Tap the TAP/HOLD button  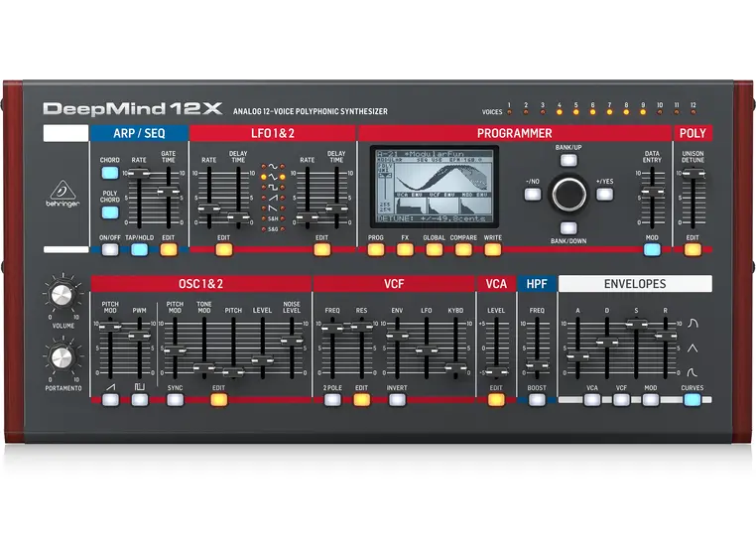pos(139,249)
